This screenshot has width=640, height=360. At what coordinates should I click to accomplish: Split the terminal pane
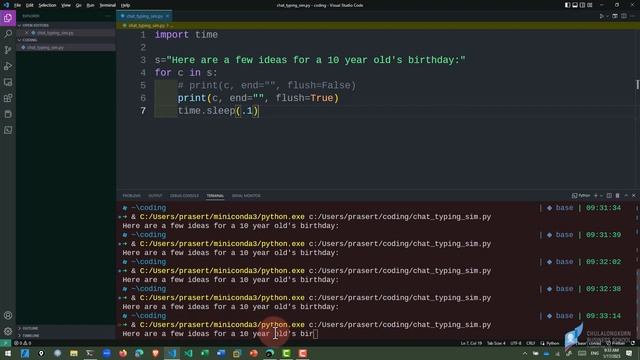pos(609,196)
